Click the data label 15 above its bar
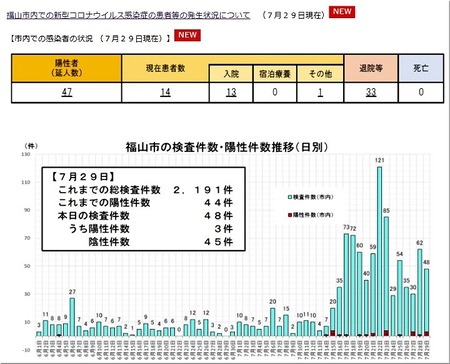The width and height of the screenshot is (450, 364). [286, 309]
